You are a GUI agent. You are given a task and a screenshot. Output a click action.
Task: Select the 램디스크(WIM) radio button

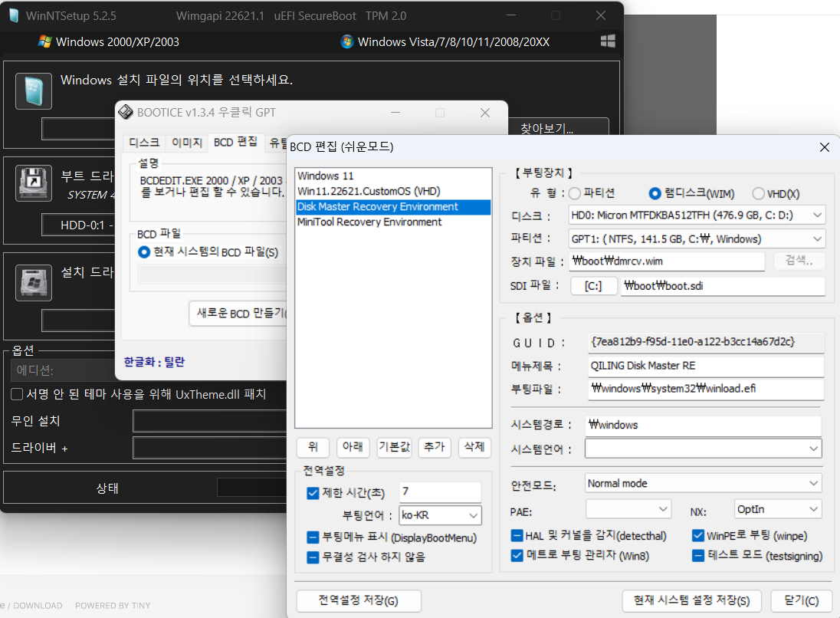pos(654,193)
